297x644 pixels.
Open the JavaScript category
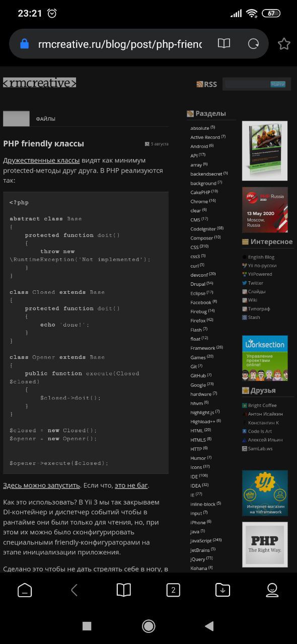201,540
